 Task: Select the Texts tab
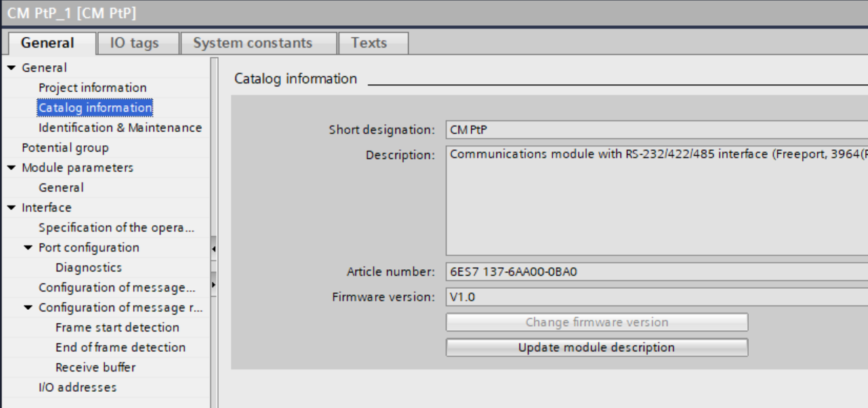click(x=369, y=43)
